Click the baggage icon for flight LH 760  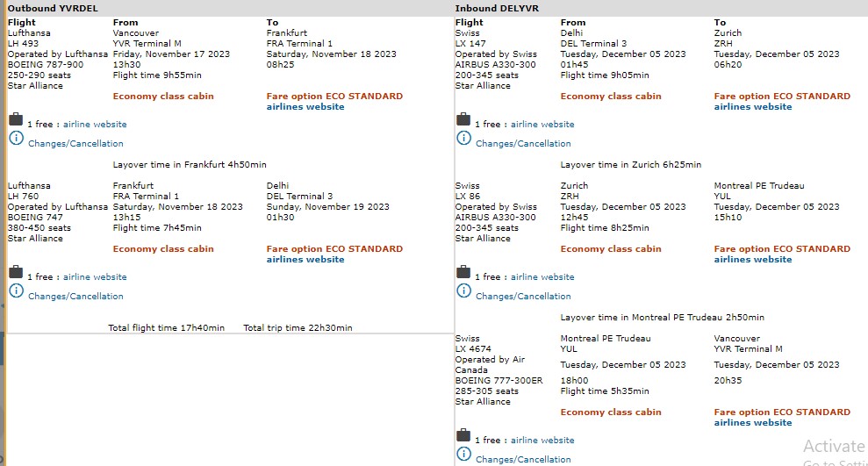(16, 273)
